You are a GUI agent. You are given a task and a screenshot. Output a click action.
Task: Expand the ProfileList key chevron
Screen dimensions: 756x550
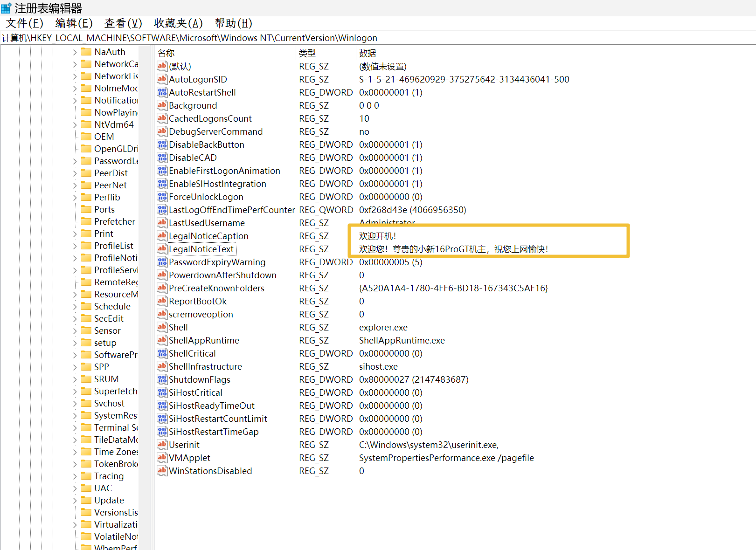tap(75, 246)
